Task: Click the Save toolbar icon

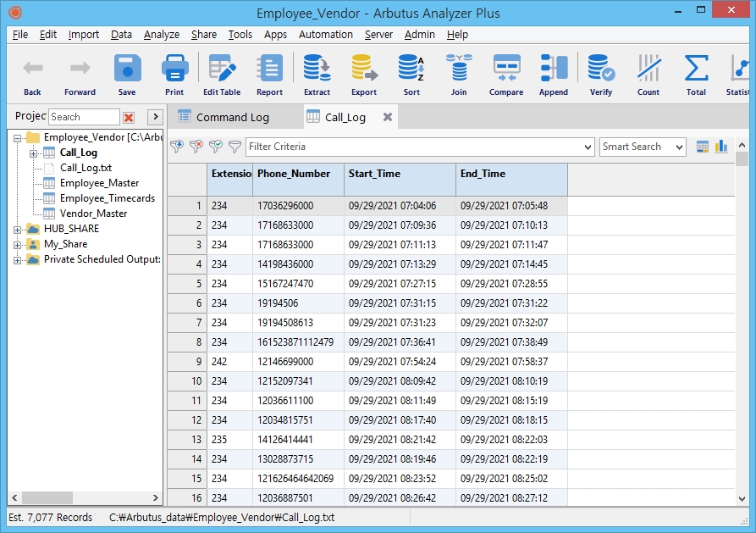Action: pos(127,75)
